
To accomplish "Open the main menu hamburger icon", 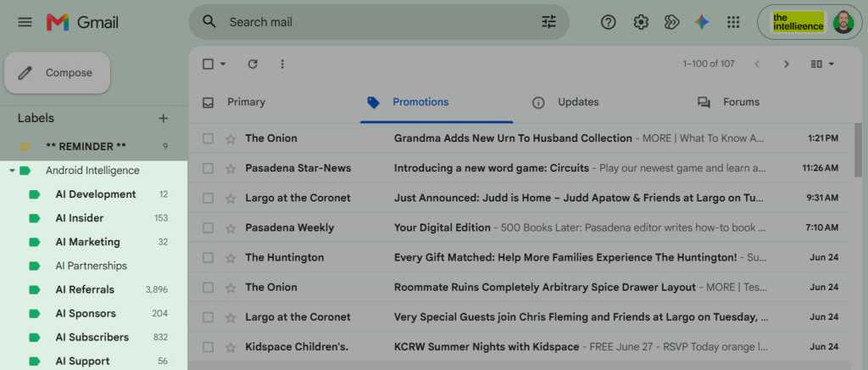I will coord(25,22).
